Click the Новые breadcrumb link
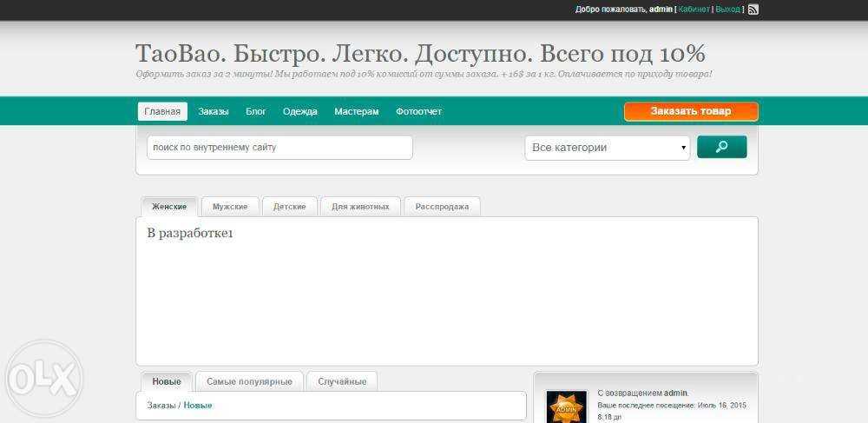This screenshot has width=868, height=423. coord(198,406)
